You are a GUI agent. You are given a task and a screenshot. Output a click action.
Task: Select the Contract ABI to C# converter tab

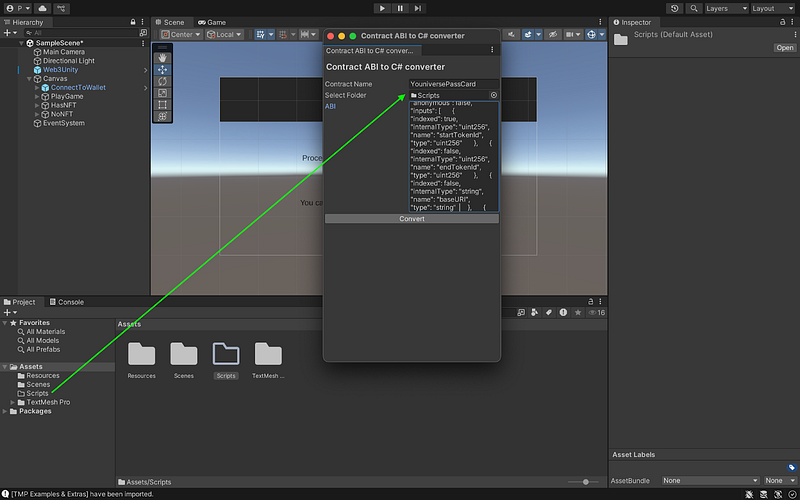(x=370, y=51)
